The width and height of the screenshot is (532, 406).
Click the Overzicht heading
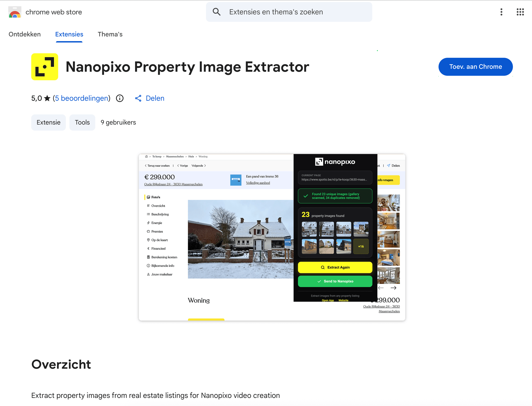pyautogui.click(x=61, y=364)
